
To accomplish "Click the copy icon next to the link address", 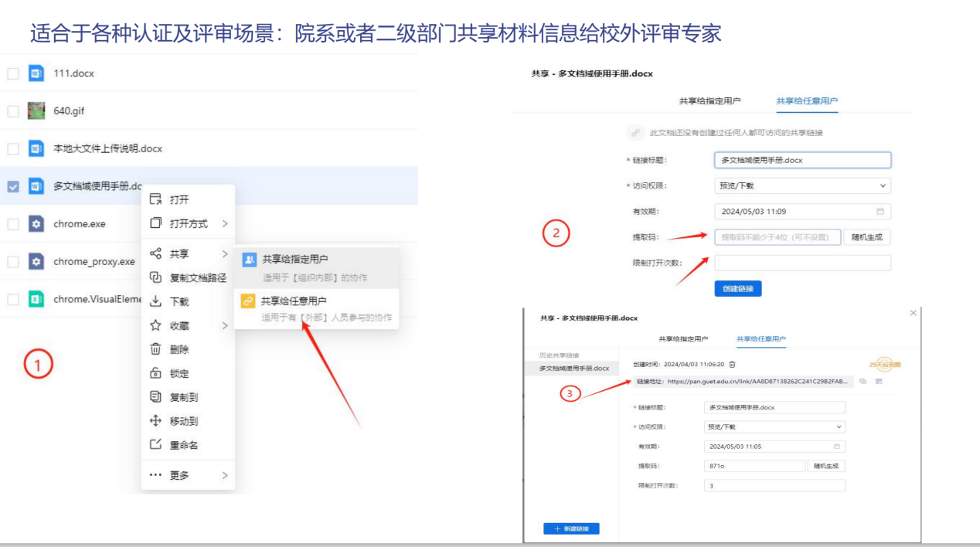I will pyautogui.click(x=863, y=382).
